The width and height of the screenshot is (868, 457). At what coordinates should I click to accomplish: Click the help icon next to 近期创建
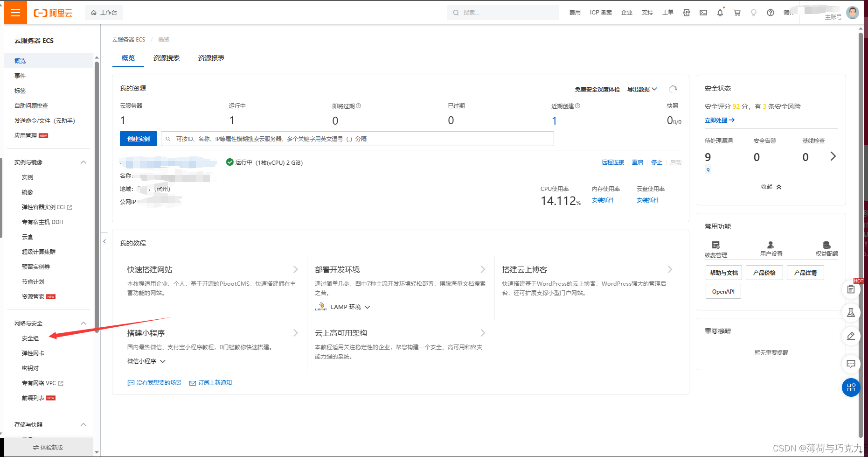coord(578,106)
